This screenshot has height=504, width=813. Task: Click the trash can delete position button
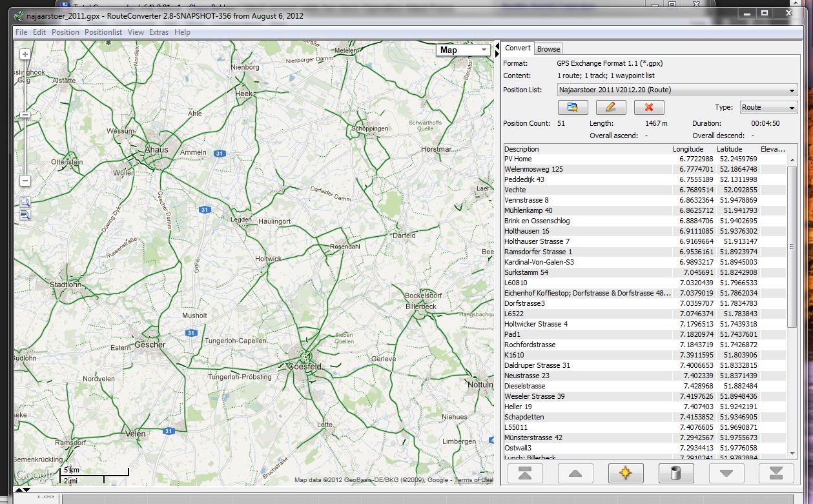[676, 474]
